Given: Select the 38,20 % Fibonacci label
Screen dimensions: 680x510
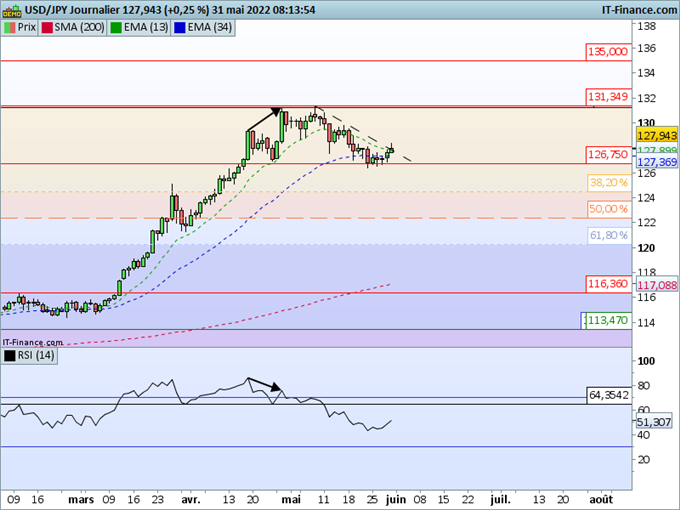Looking at the screenshot, I should [x=609, y=183].
